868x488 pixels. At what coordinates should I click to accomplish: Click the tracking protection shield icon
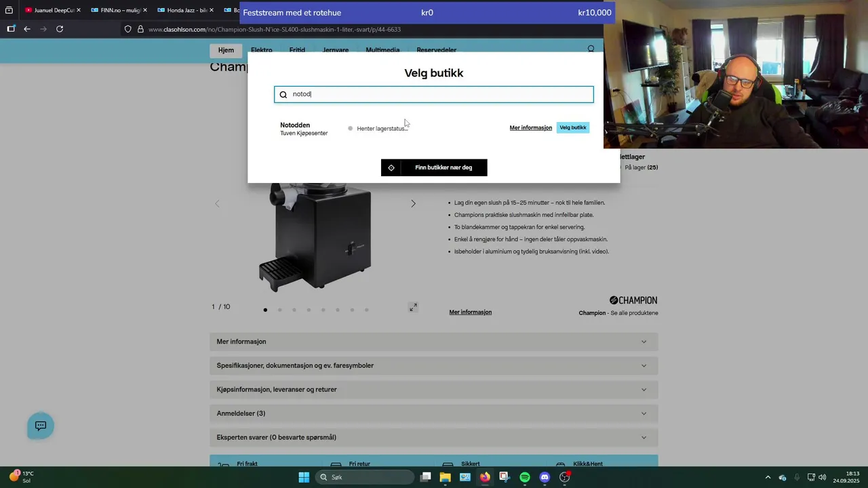click(127, 29)
